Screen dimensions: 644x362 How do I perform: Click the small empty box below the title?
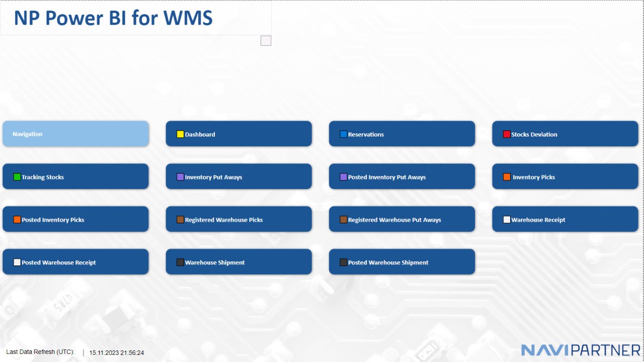click(266, 41)
